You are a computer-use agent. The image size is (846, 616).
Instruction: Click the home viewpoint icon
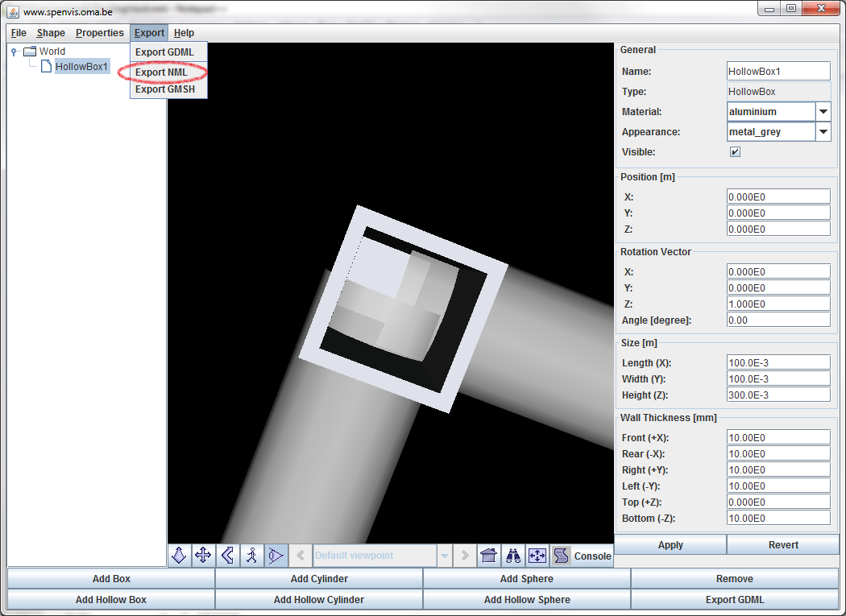[488, 555]
